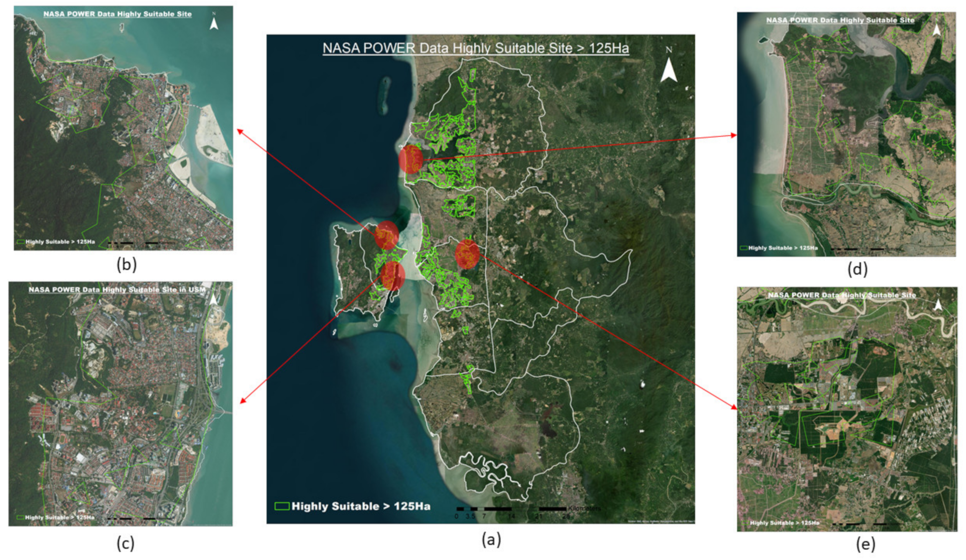Viewport: 966px width, 560px height.
Task: Click the main map title 'NASA POWER Data Highly Suitable Site > 125Ha'
Action: [475, 49]
